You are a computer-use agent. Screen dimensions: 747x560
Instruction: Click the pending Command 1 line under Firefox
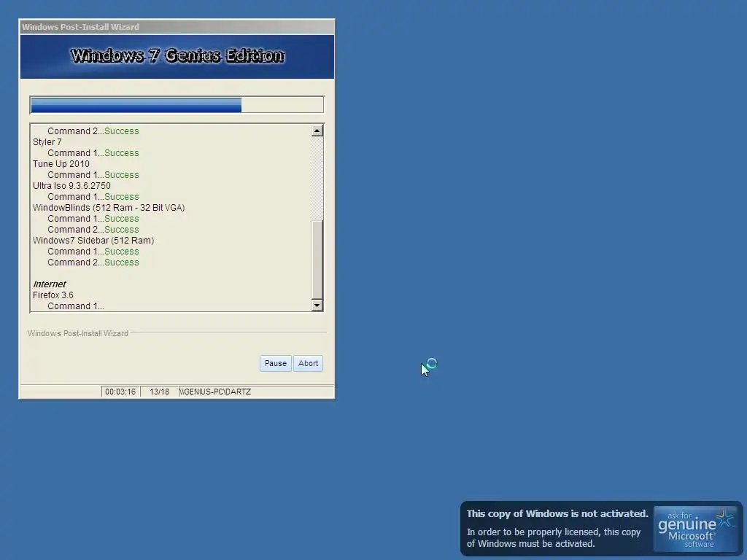click(x=76, y=306)
